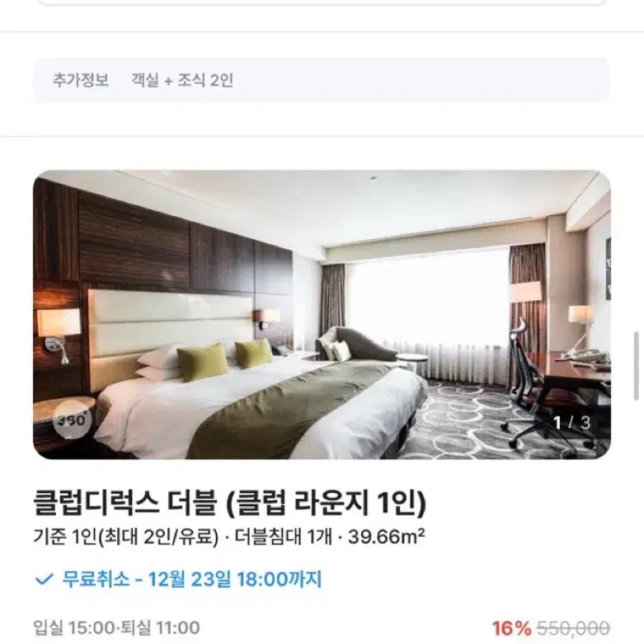Open the 360 degree room view
The height and width of the screenshot is (644, 644).
tap(72, 420)
